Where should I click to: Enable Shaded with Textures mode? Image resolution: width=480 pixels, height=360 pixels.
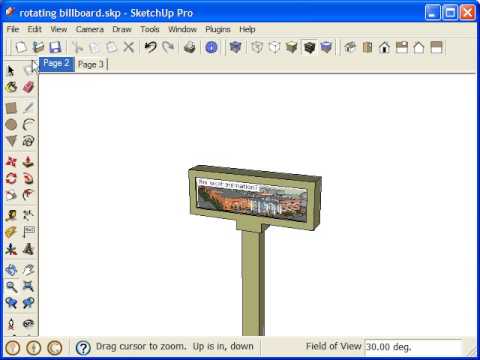pos(309,47)
